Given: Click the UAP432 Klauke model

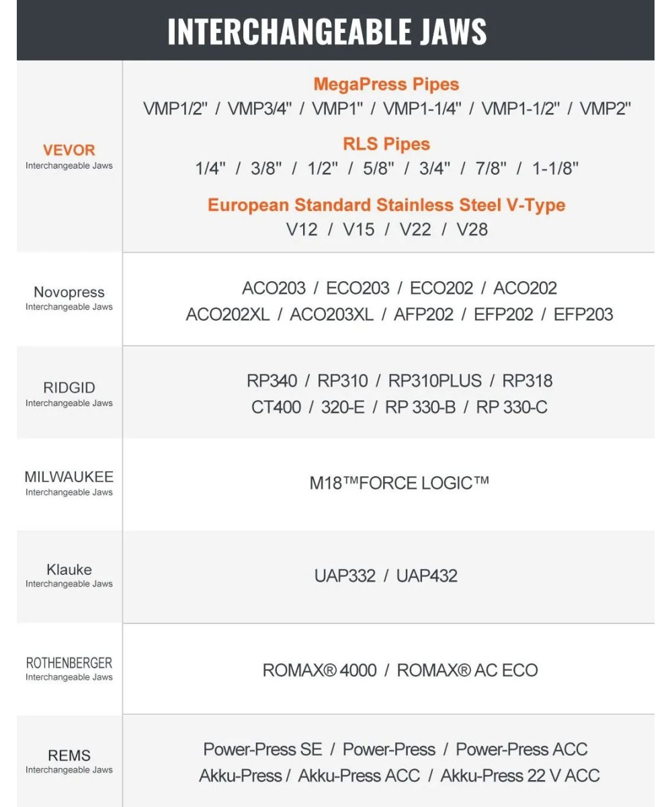Looking at the screenshot, I should (x=427, y=576).
